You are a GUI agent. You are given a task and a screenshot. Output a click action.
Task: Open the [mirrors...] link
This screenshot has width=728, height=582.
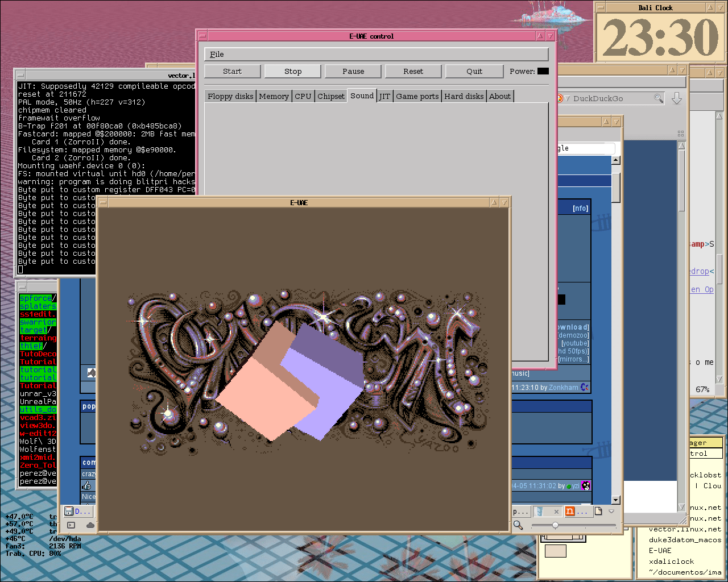click(x=573, y=359)
